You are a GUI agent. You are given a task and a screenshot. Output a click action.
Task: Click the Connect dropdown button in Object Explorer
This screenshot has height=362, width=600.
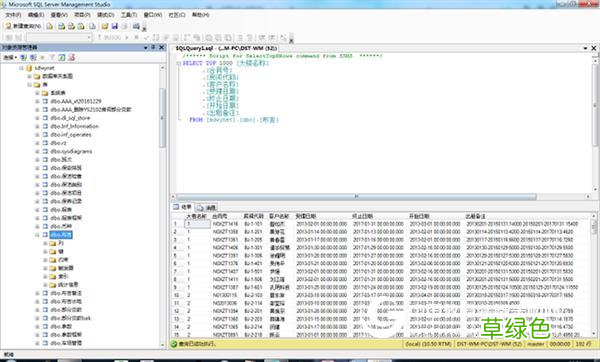pyautogui.click(x=10, y=57)
